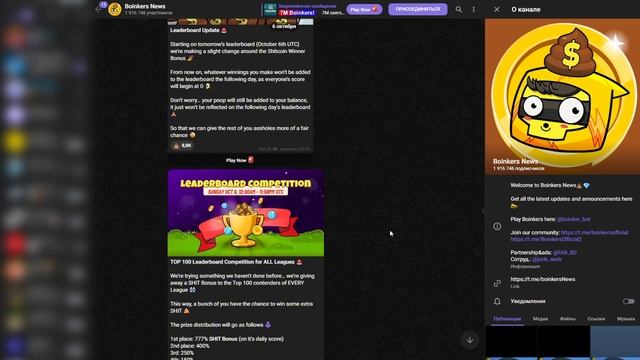Image resolution: width=640 pixels, height=360 pixels.
Task: Open the Сотруд. contact handle link
Action: [547, 259]
